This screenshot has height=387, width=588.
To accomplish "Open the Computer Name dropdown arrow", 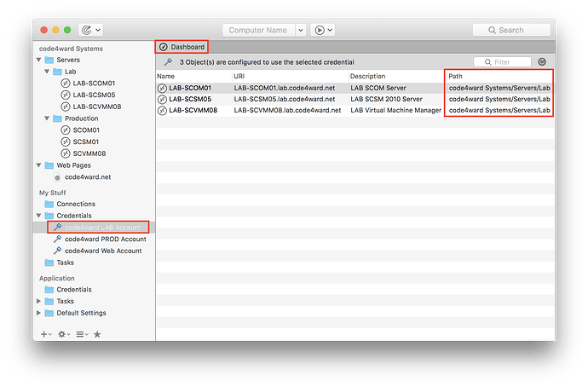I will click(300, 30).
